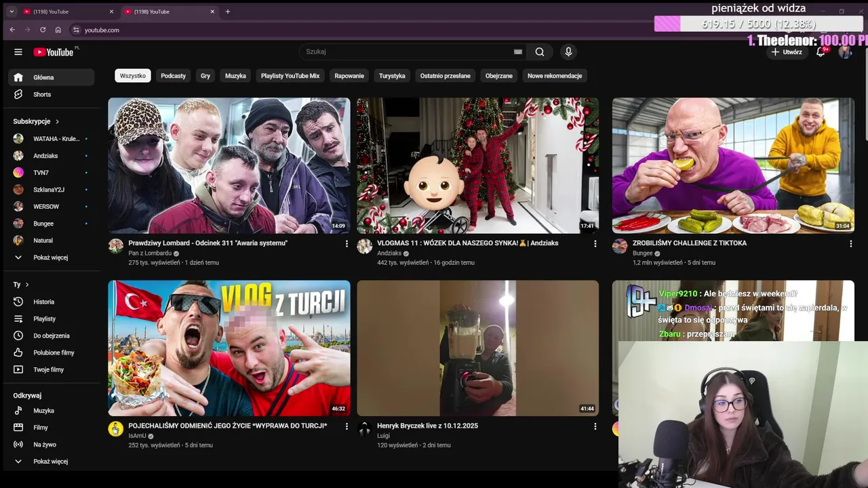
Task: Open more options for Prawdziwy Lombard video
Action: pos(347,243)
